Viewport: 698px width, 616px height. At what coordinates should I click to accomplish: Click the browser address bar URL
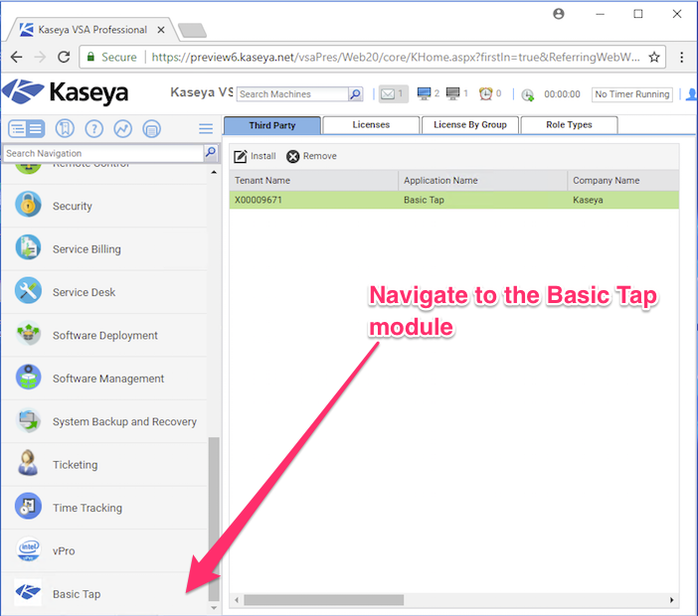click(x=396, y=57)
